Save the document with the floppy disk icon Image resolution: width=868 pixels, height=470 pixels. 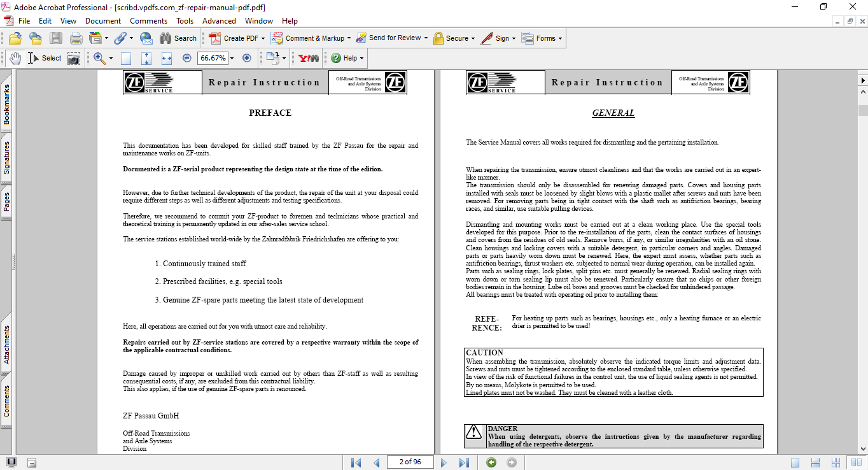pos(56,38)
